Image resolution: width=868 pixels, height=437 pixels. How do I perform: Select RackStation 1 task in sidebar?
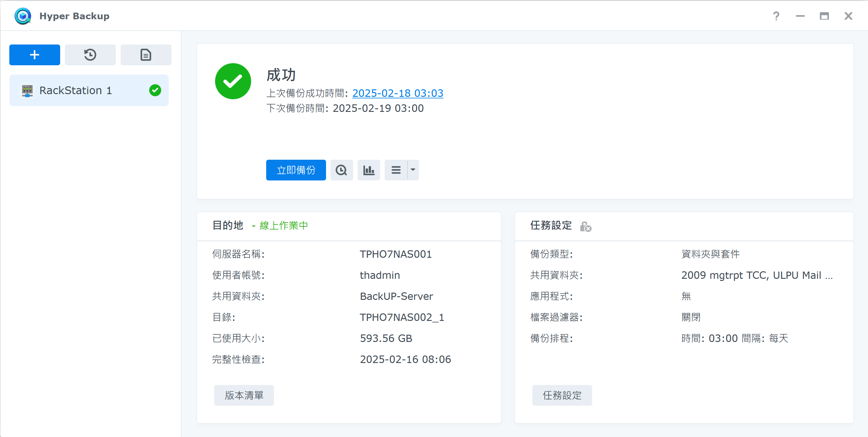[x=75, y=90]
